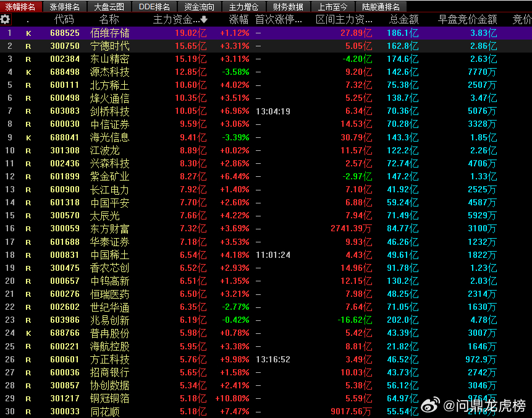Click 铜冠铜箔 change value +10.80%
This screenshot has height=418, width=532.
coord(232,398)
